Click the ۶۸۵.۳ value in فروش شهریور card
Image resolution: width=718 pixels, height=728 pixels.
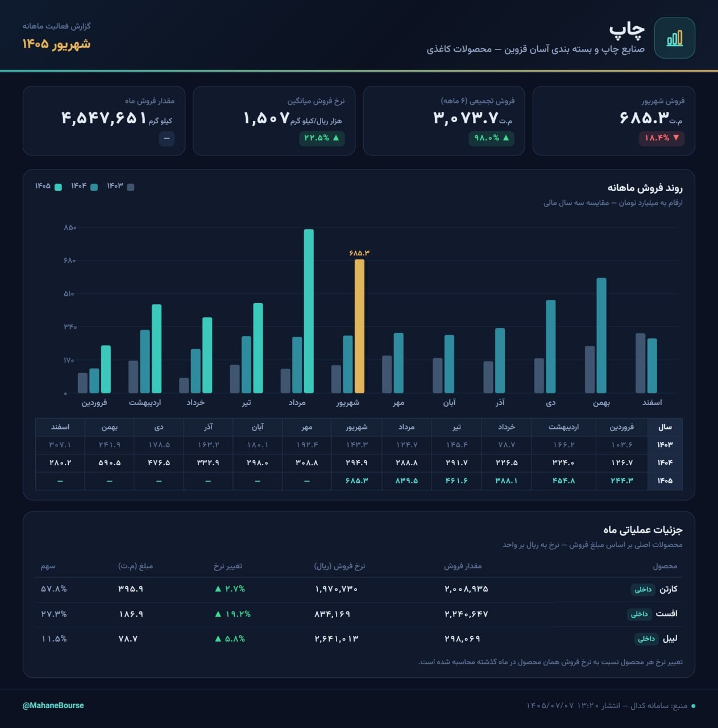[x=644, y=118]
